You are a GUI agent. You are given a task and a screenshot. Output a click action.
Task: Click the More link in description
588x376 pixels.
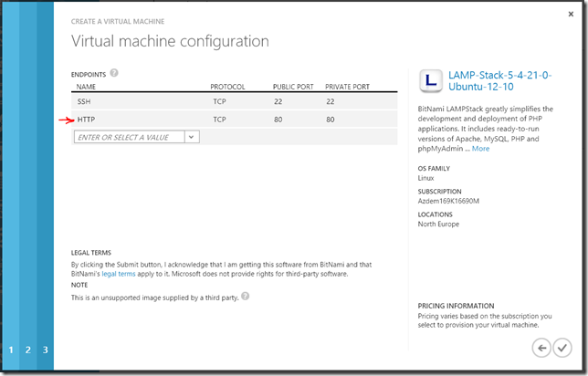[x=480, y=149]
